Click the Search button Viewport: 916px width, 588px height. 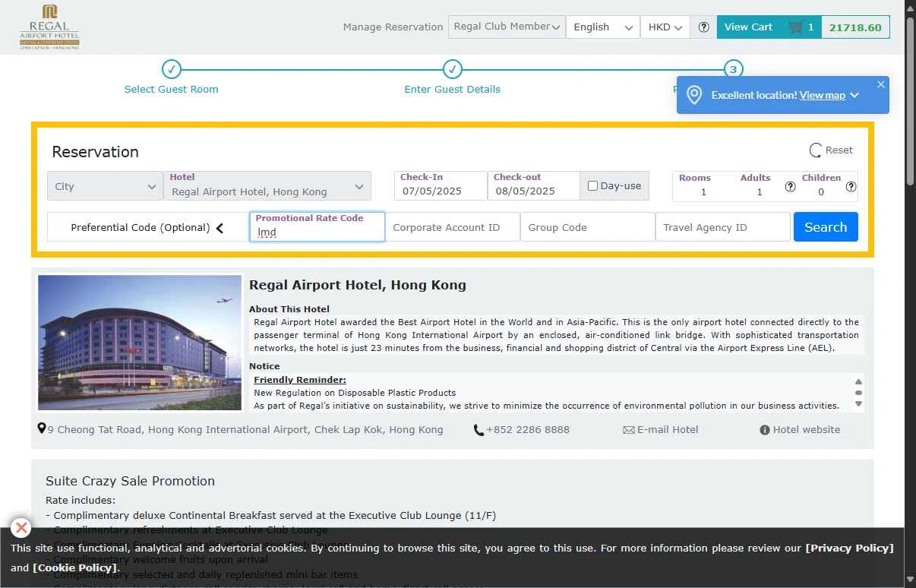tap(826, 227)
